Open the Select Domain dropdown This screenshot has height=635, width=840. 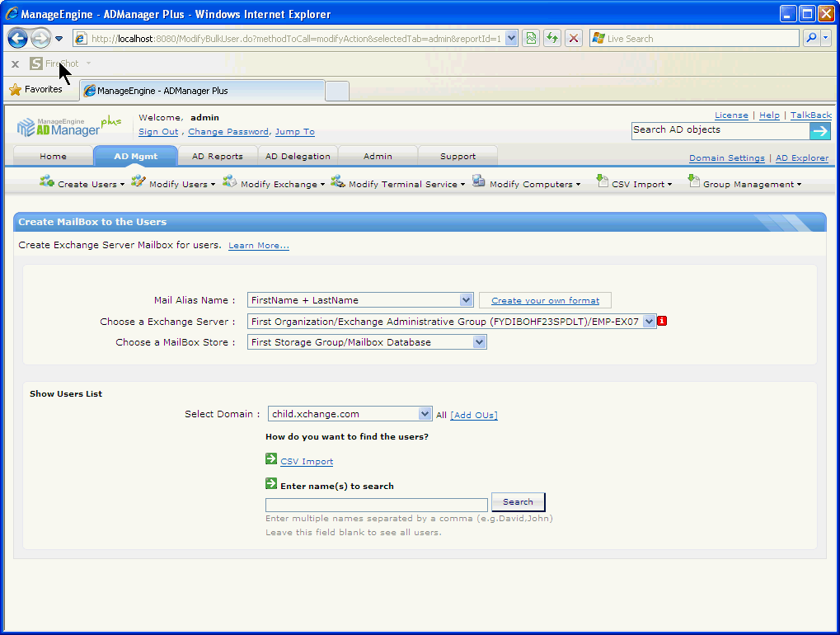click(350, 414)
